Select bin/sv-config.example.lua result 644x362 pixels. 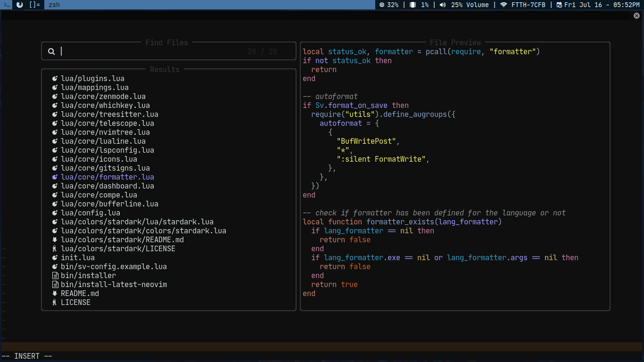pos(114,267)
